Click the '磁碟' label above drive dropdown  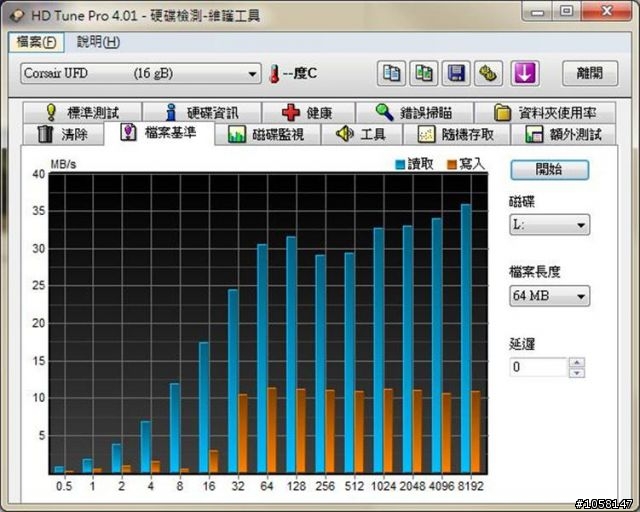[x=522, y=201]
